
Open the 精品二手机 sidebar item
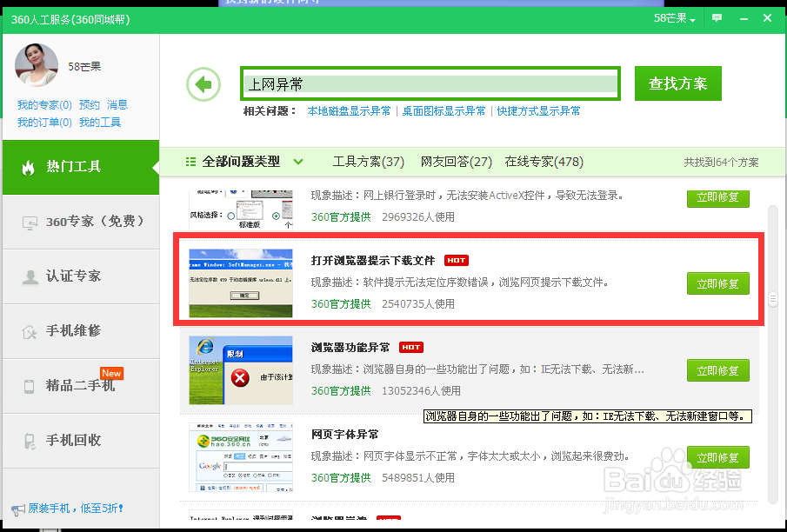pyautogui.click(x=81, y=385)
